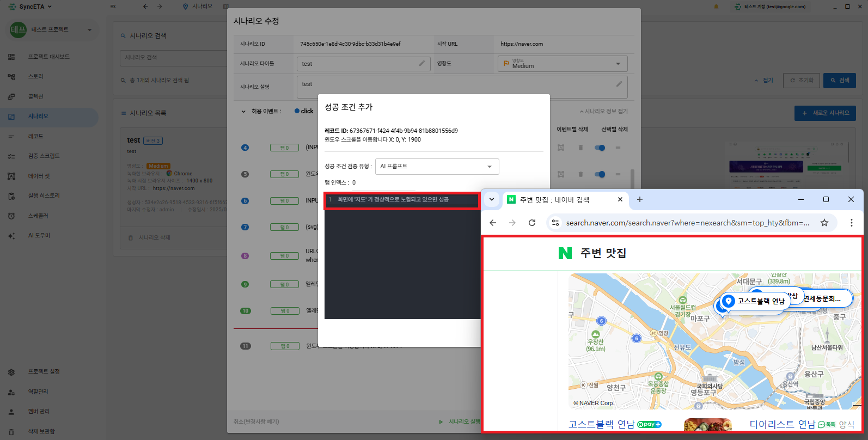Toggle selection switch on event row 4
Image resolution: width=868 pixels, height=440 pixels.
click(600, 148)
